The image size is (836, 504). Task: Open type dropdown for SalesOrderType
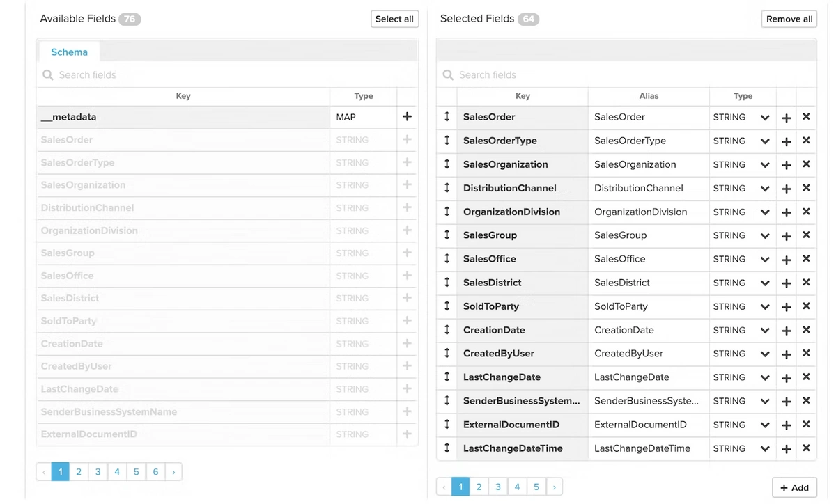[765, 141]
